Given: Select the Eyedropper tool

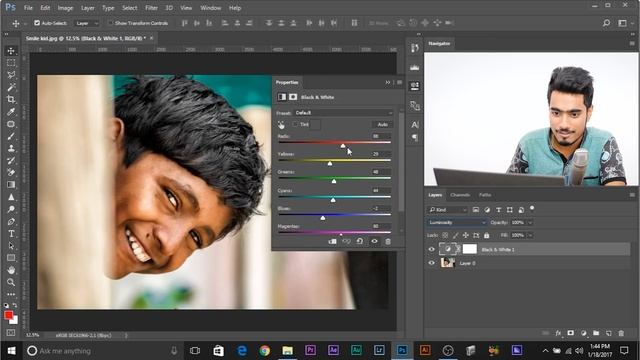Looking at the screenshot, I should (x=11, y=112).
